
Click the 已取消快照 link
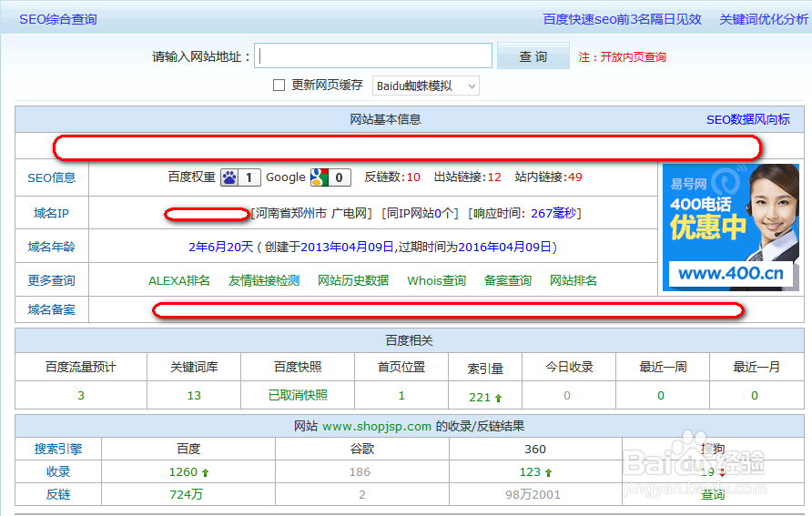pyautogui.click(x=298, y=395)
